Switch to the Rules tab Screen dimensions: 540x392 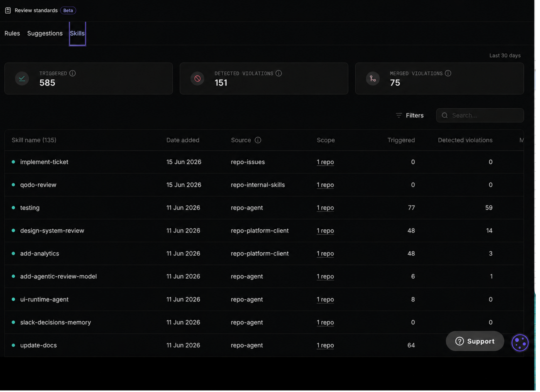click(12, 33)
